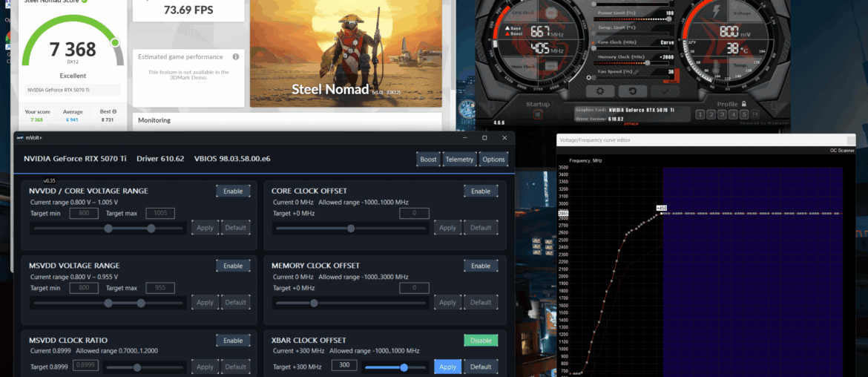Apply the XBAR Clock Offset target

pyautogui.click(x=448, y=367)
